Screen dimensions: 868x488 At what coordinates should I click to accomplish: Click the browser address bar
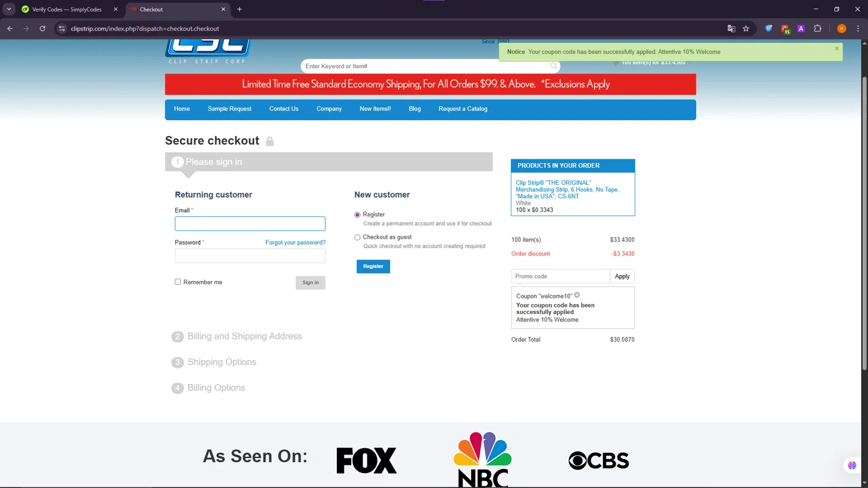393,28
